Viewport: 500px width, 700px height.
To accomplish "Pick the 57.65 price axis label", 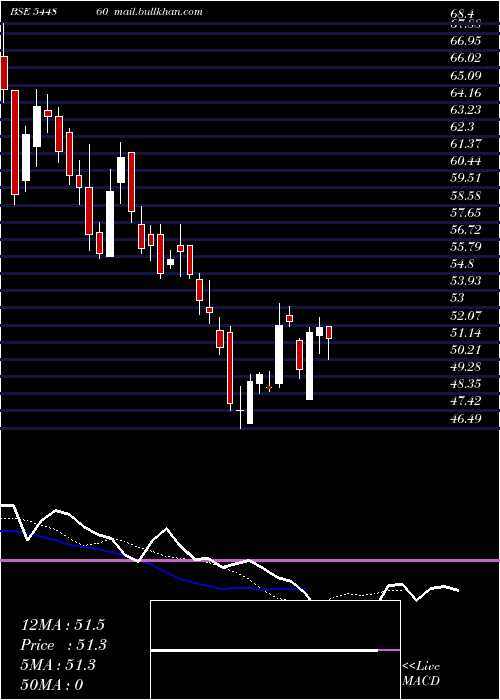I will coord(466,212).
